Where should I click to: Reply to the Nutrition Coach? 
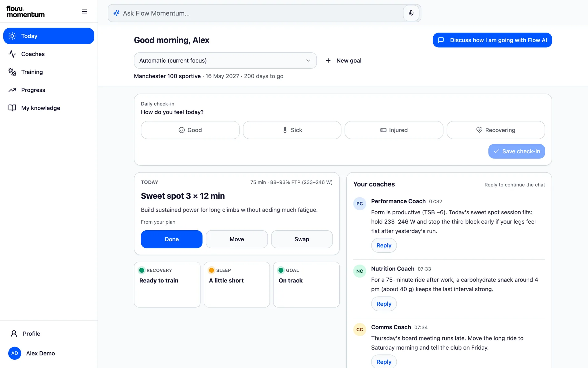click(x=384, y=304)
